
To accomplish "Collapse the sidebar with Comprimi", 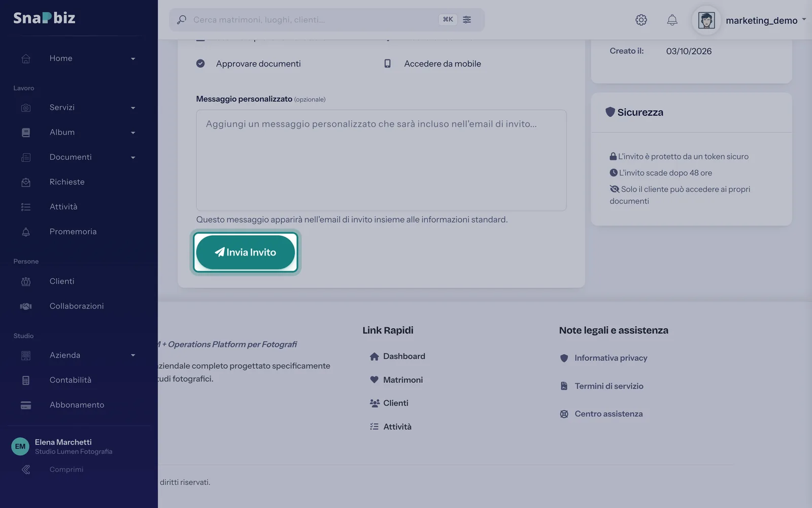I will click(66, 469).
